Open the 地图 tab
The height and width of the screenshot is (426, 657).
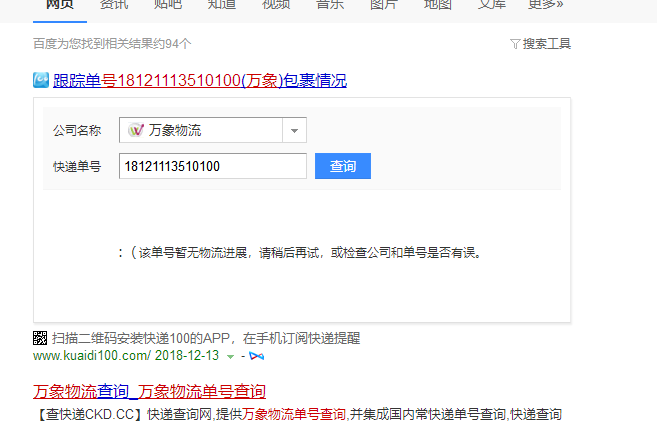437,5
